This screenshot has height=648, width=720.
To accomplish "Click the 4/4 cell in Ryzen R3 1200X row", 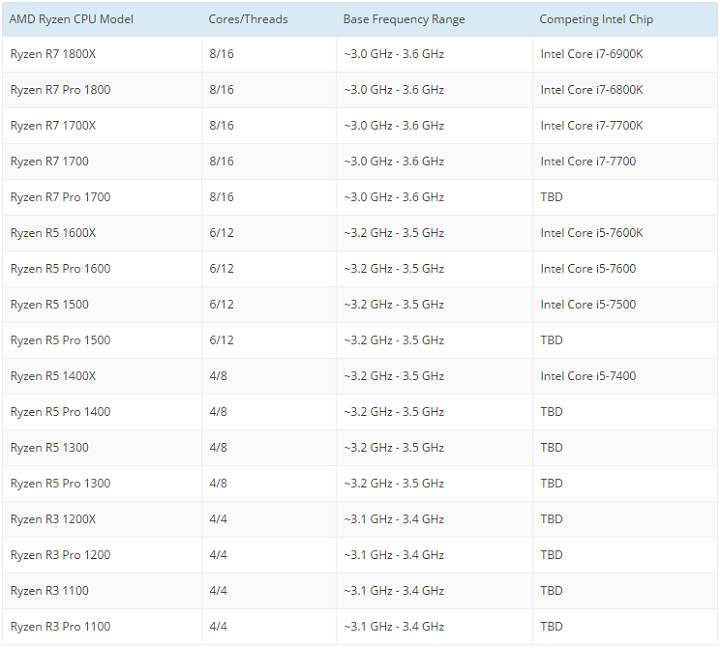I will tap(269, 520).
